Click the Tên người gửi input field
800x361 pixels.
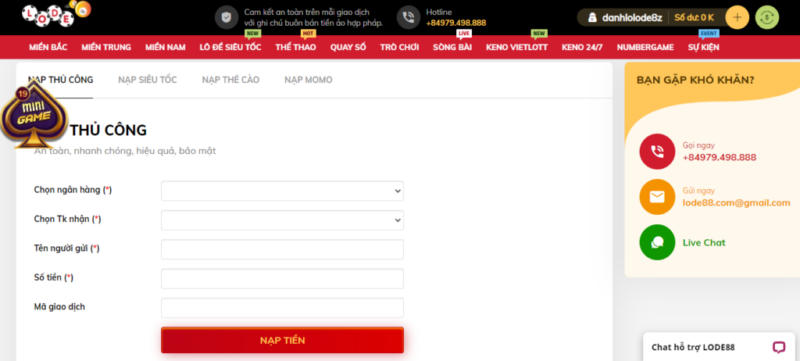tap(282, 249)
